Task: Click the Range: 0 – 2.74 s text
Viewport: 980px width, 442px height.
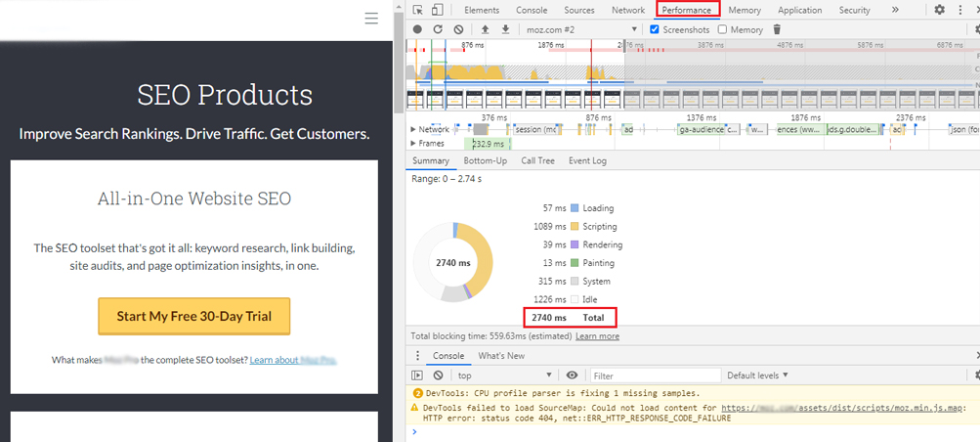Action: point(447,179)
